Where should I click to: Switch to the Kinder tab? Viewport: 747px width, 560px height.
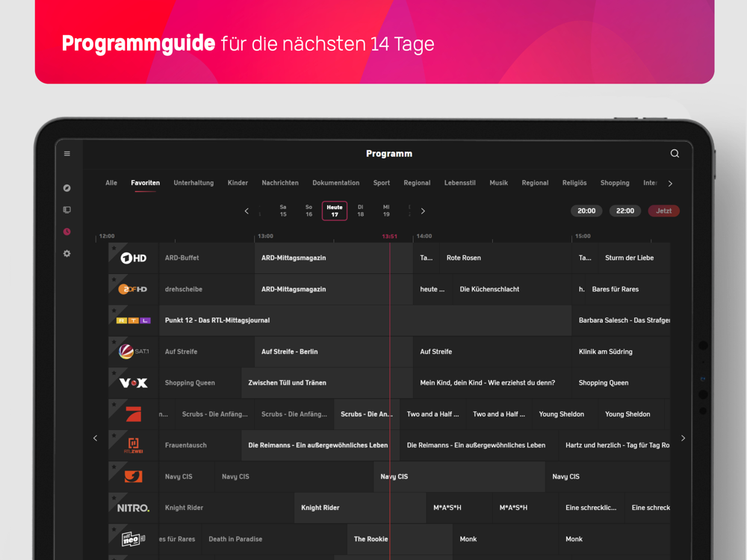click(x=238, y=183)
